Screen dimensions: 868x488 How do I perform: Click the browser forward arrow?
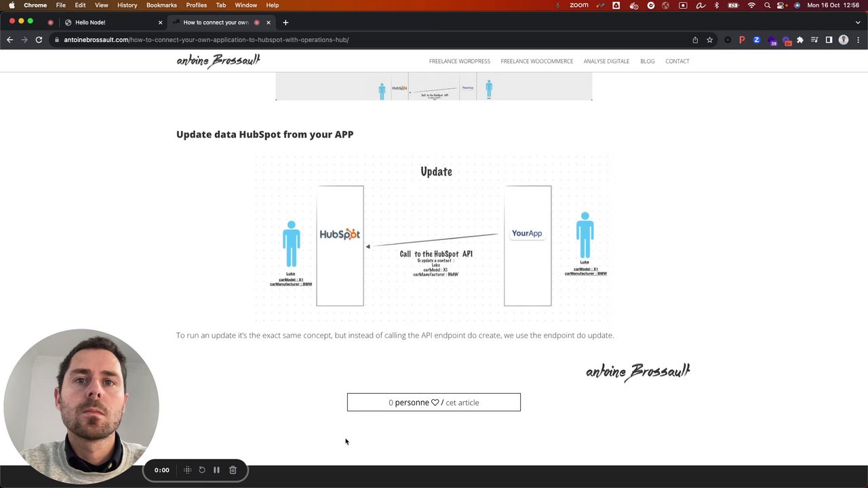coord(24,40)
